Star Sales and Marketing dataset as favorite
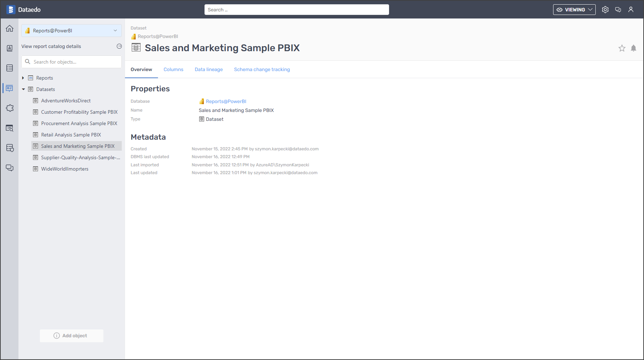Screen dimensions: 644x360 tap(622, 48)
